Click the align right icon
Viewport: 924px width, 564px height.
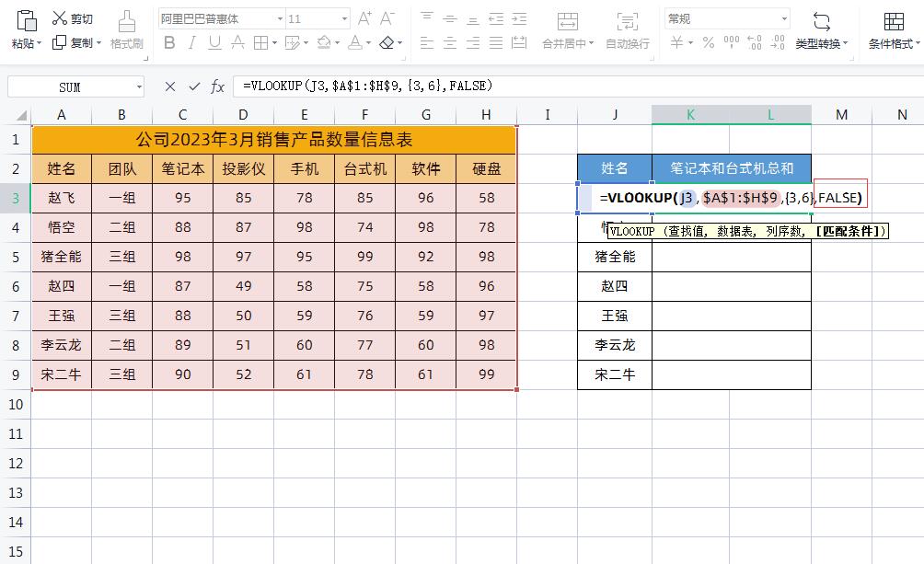point(473,42)
